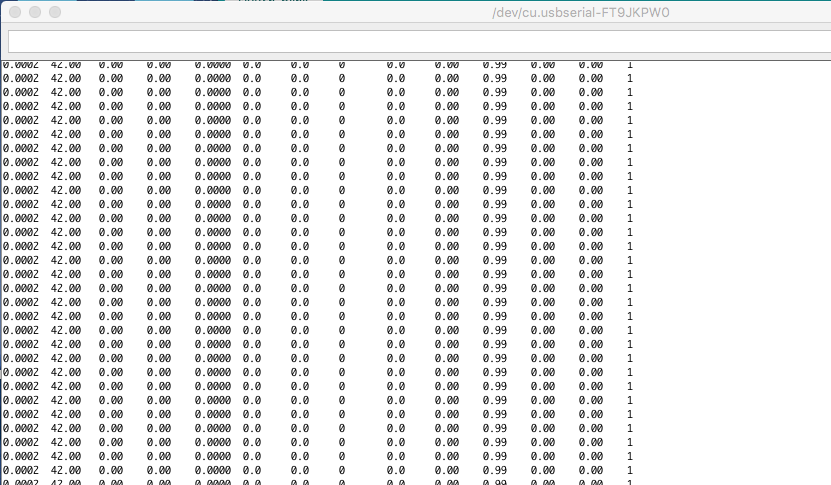This screenshot has width=831, height=485.
Task: Click 0.99 in the clipped topmost row
Action: (x=494, y=65)
